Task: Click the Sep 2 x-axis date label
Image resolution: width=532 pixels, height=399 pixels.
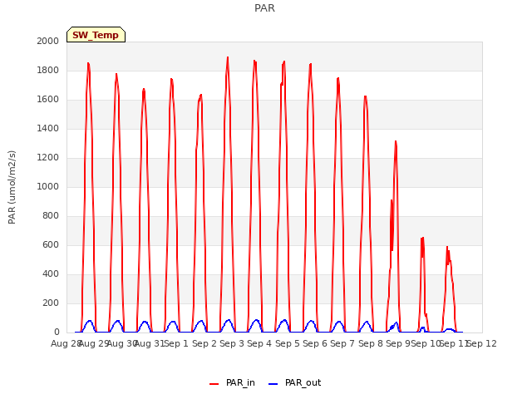Action: coord(204,343)
